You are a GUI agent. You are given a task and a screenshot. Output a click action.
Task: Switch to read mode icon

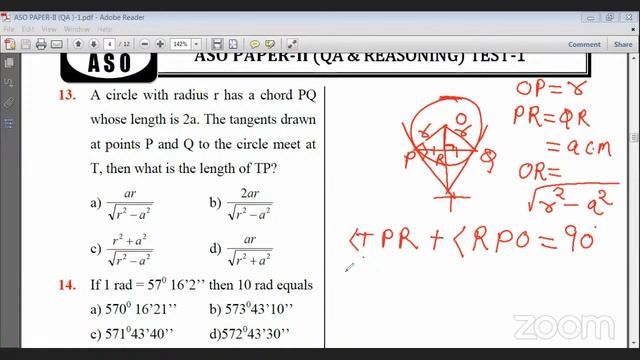click(x=292, y=44)
